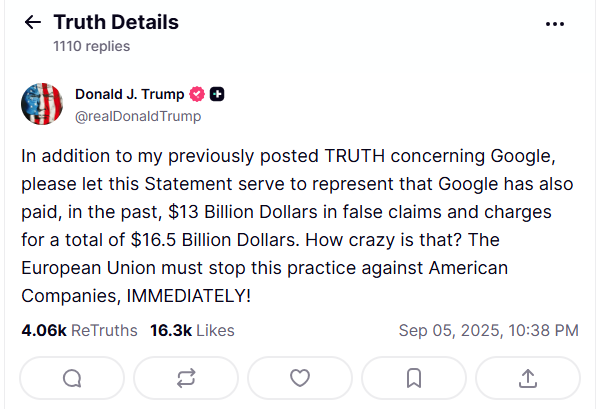The height and width of the screenshot is (409, 605).
Task: Visit the @realDonaldTrump handle link
Action: [x=138, y=116]
